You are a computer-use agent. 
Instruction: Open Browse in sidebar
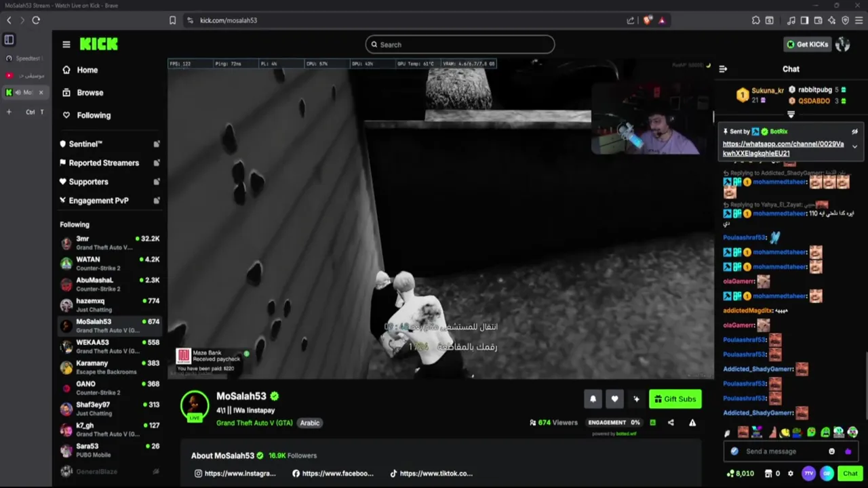click(x=83, y=93)
